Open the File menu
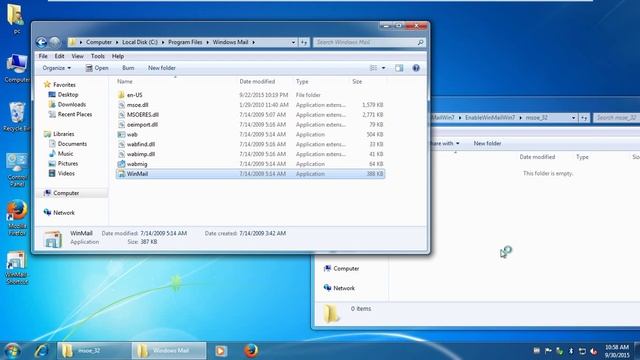 click(x=43, y=56)
